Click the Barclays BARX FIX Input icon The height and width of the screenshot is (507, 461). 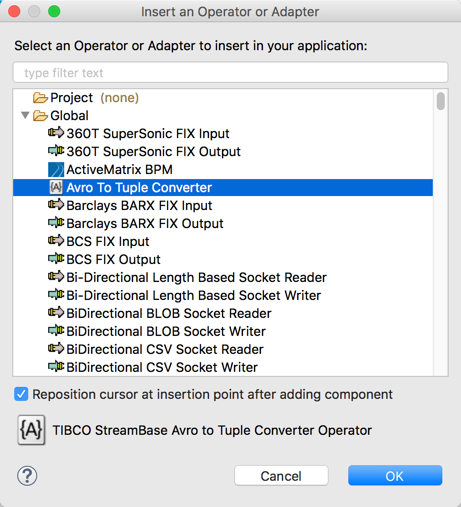56,205
